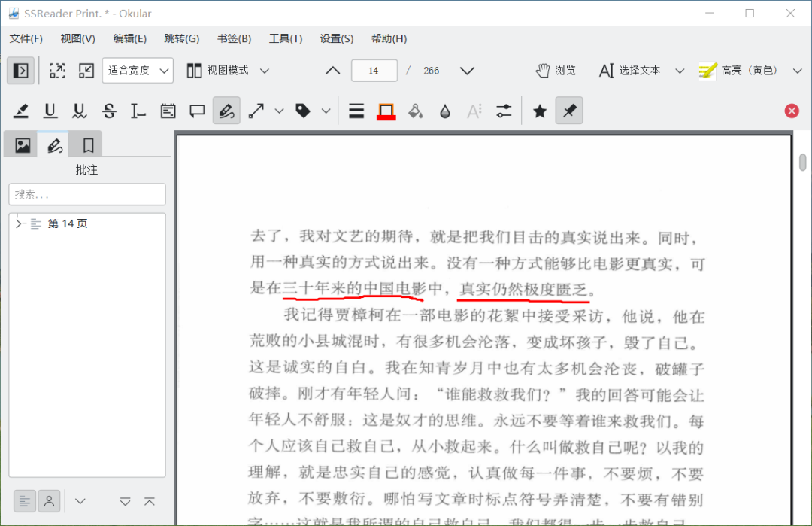Switch to thumbnails sidebar tab

23,145
